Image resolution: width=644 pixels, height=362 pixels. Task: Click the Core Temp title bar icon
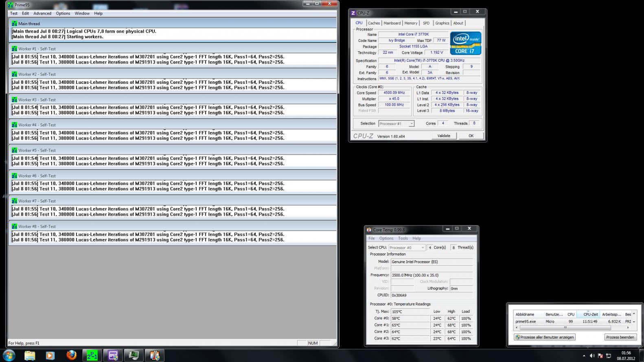pos(369,230)
